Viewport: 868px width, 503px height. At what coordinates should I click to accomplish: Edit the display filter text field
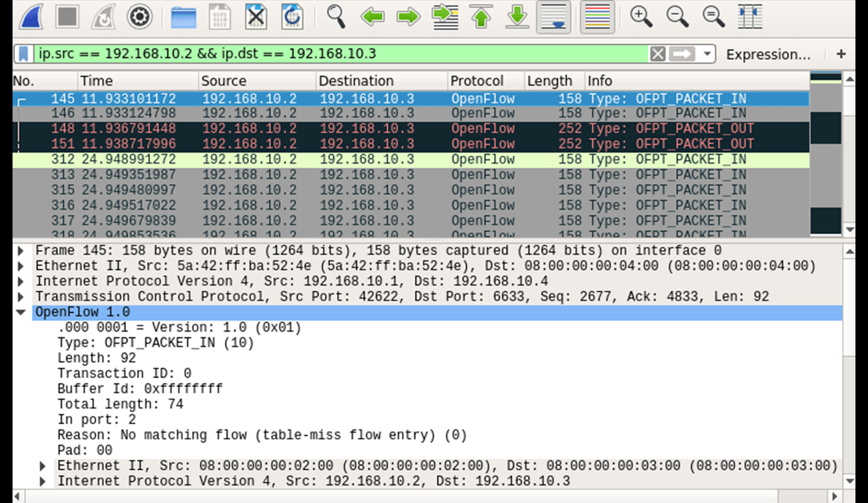click(x=340, y=54)
